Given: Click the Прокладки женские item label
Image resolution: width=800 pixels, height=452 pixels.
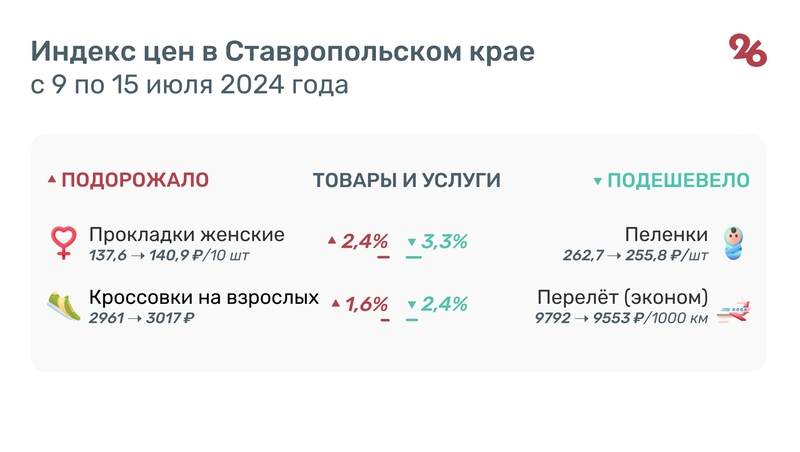Looking at the screenshot, I should pyautogui.click(x=186, y=235).
